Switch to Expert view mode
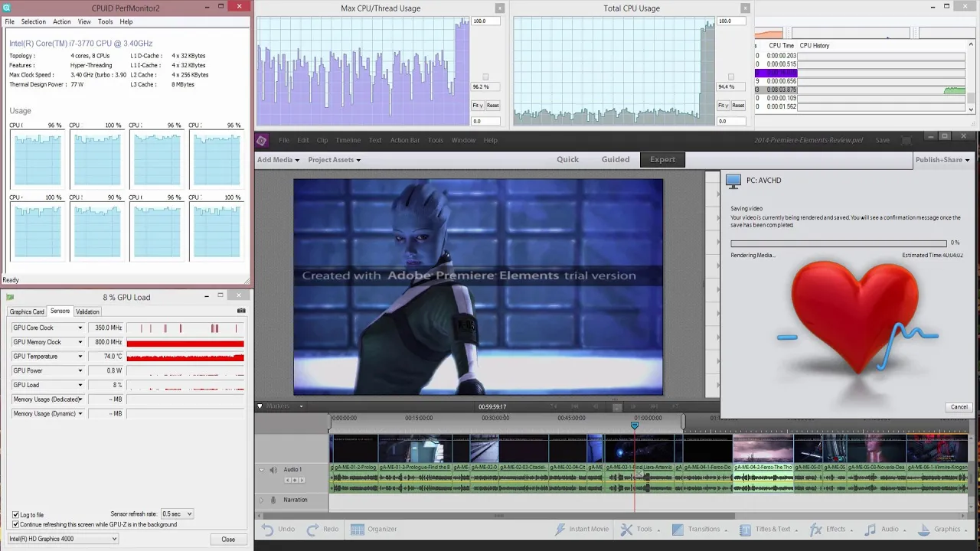This screenshot has height=551, width=980. pyautogui.click(x=663, y=159)
